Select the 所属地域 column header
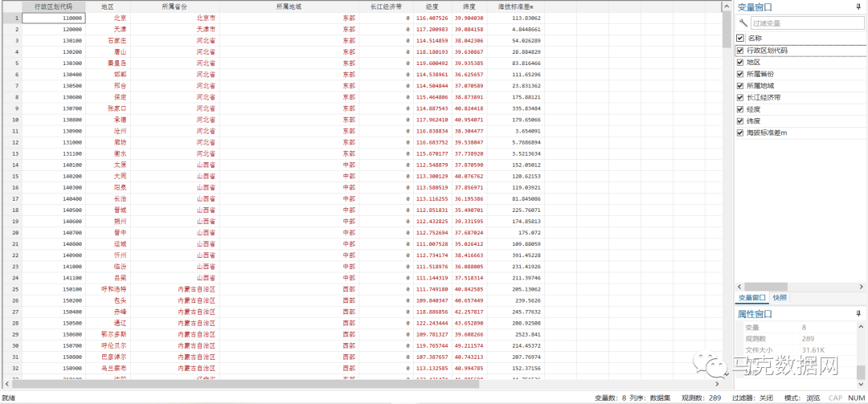The image size is (868, 404). pyautogui.click(x=289, y=6)
